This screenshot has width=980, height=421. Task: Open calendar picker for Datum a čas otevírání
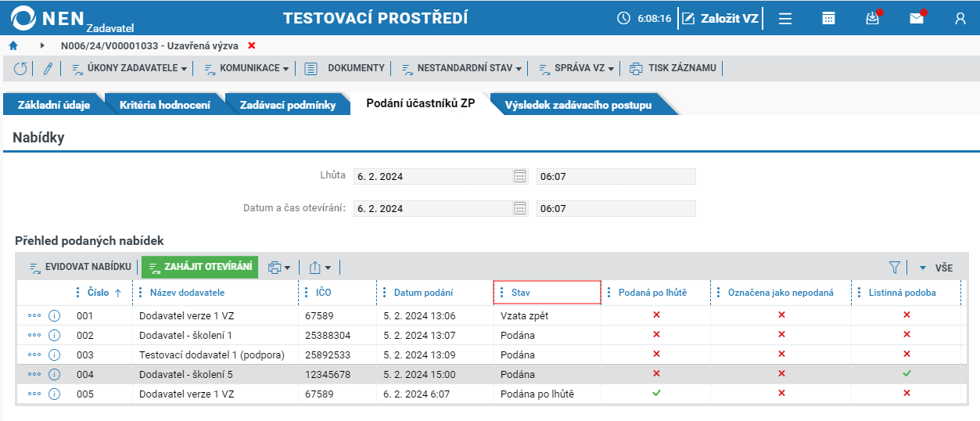[520, 209]
